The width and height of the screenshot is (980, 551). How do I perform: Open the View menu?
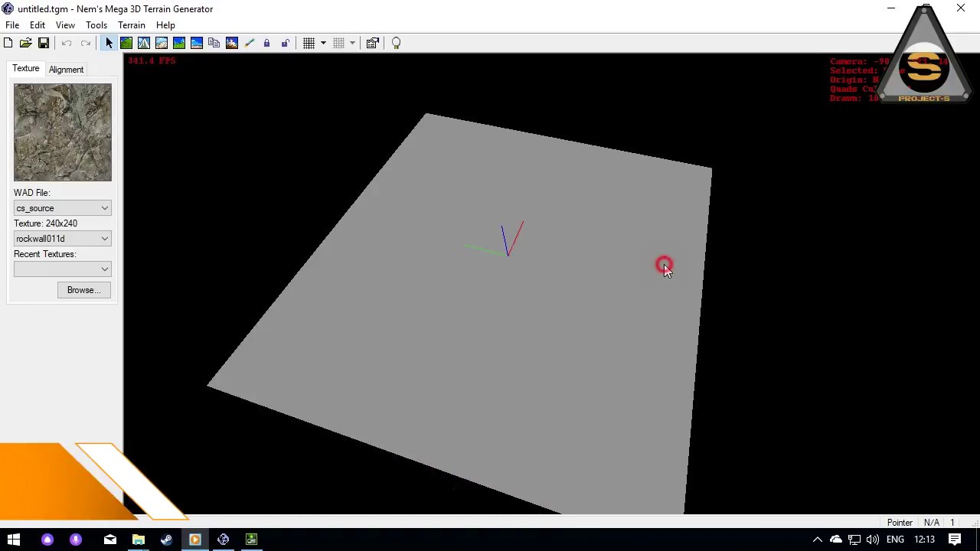65,25
